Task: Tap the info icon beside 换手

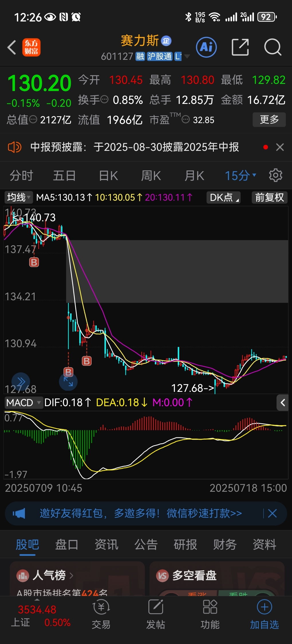Action: point(104,100)
